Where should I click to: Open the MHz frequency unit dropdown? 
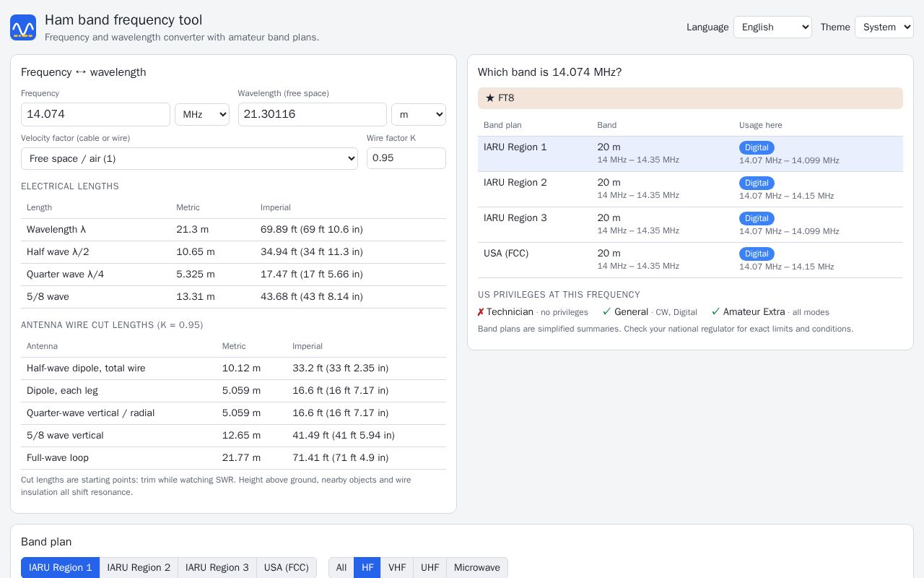tap(202, 114)
